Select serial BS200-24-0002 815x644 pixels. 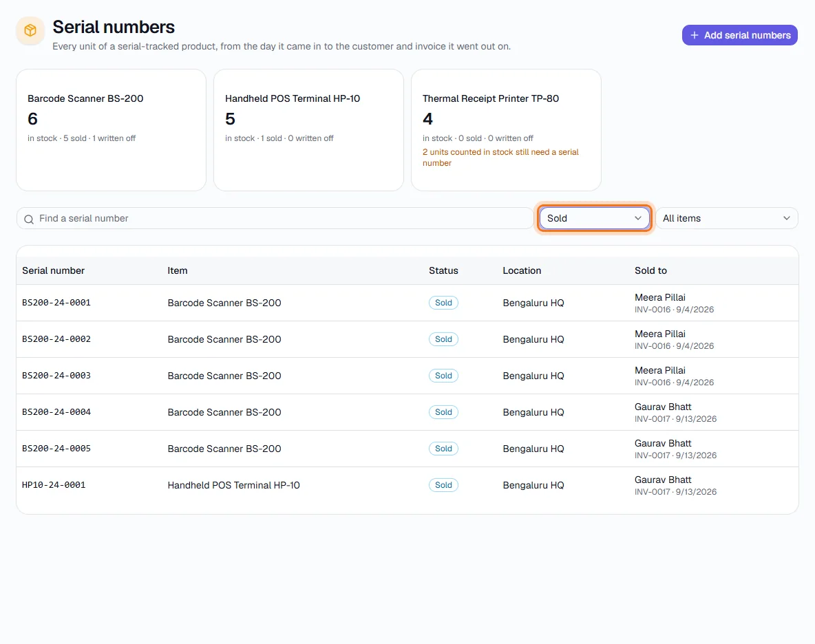(56, 339)
